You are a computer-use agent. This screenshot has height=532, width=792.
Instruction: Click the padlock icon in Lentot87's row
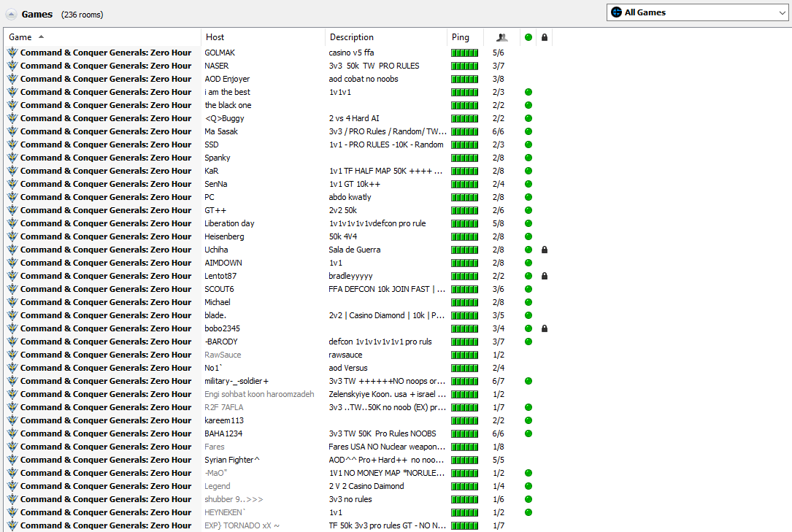(x=545, y=276)
